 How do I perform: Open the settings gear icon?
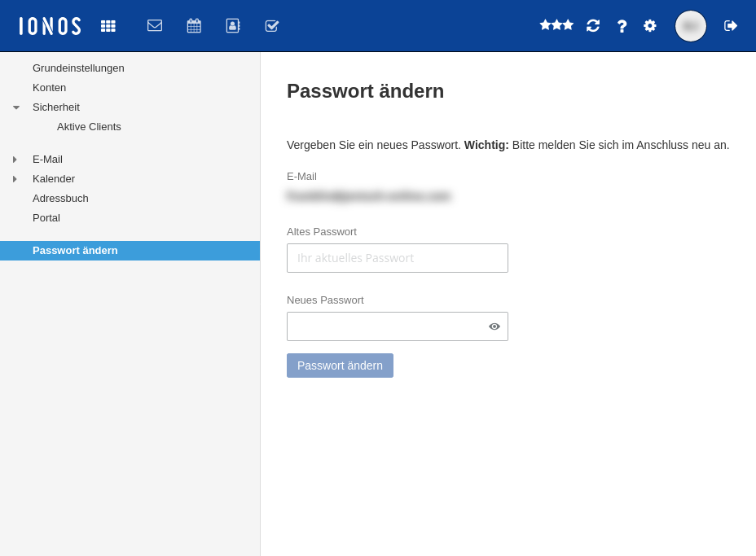(649, 25)
